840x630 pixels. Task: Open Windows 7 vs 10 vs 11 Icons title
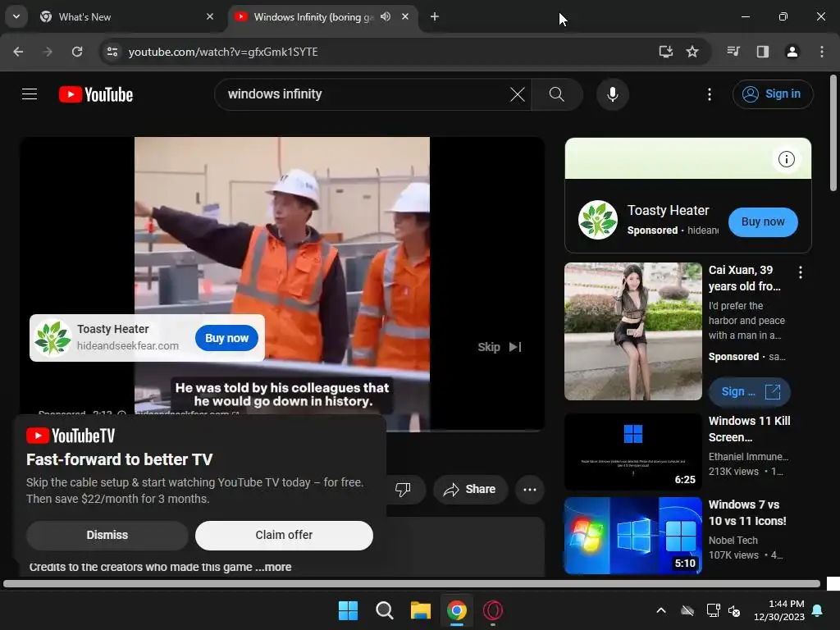[747, 513]
